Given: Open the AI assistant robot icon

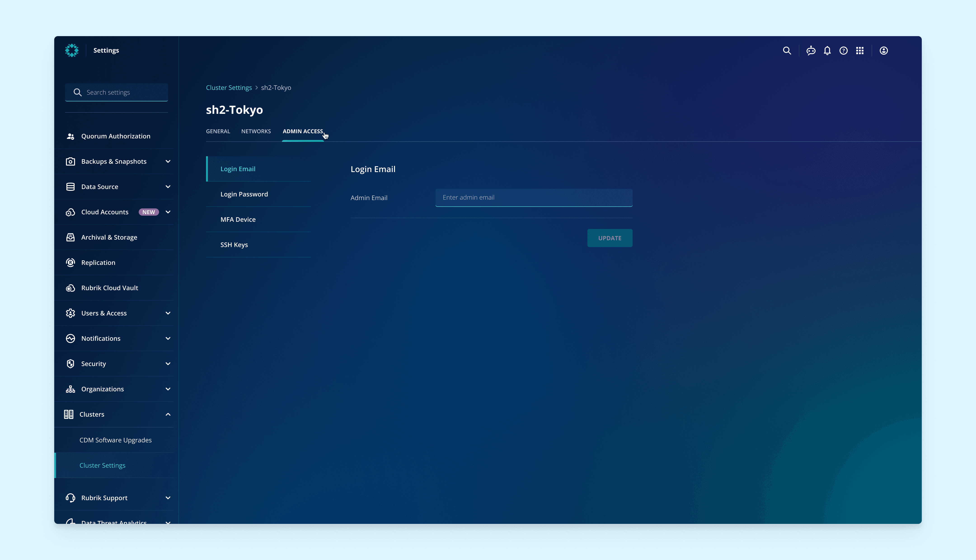Looking at the screenshot, I should click(x=811, y=50).
